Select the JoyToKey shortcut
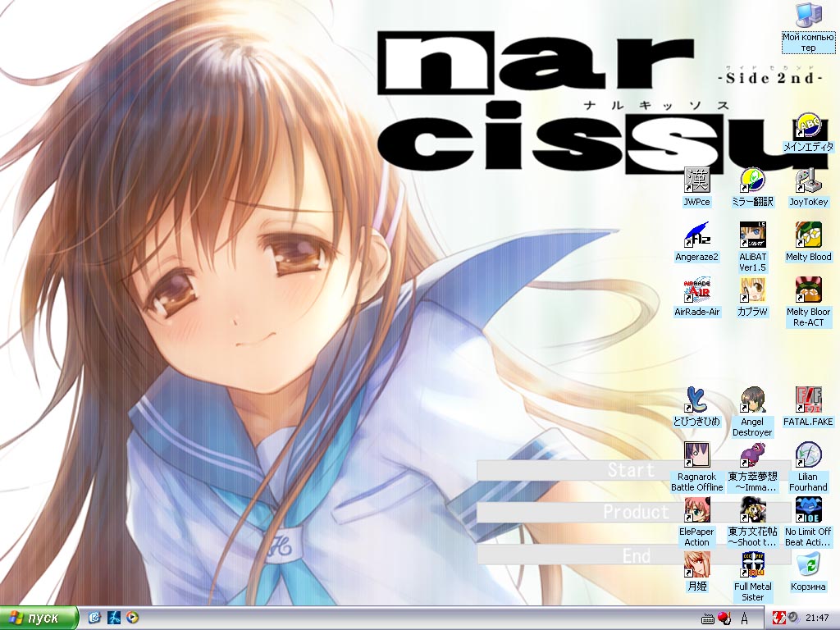 coord(808,188)
